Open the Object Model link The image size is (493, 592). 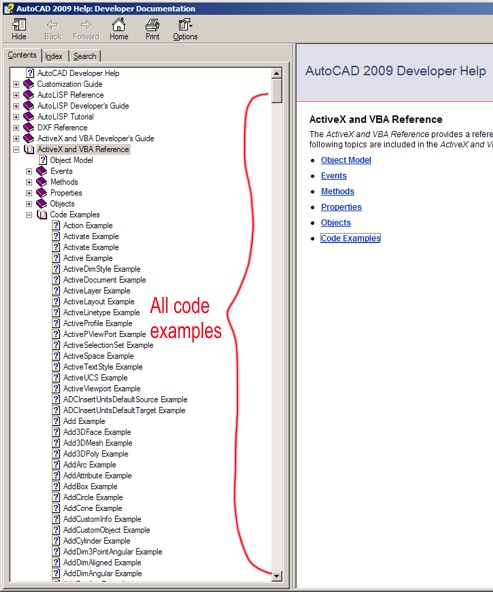346,160
